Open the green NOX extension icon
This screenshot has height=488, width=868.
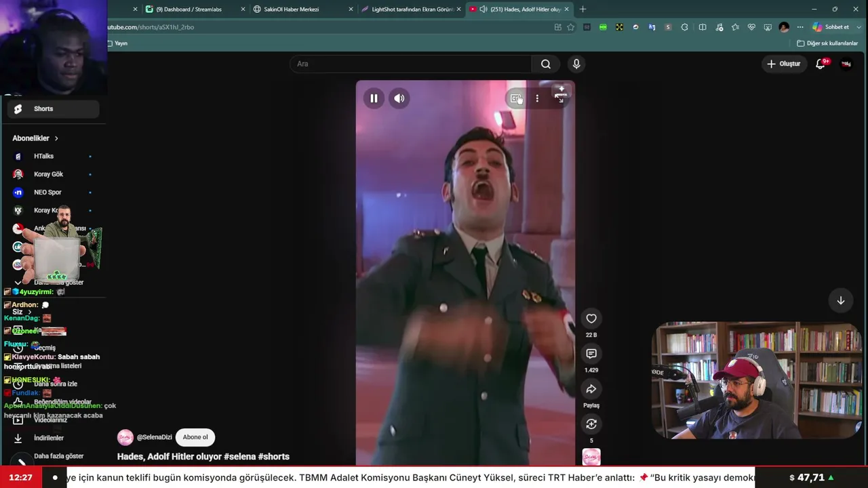click(x=603, y=27)
